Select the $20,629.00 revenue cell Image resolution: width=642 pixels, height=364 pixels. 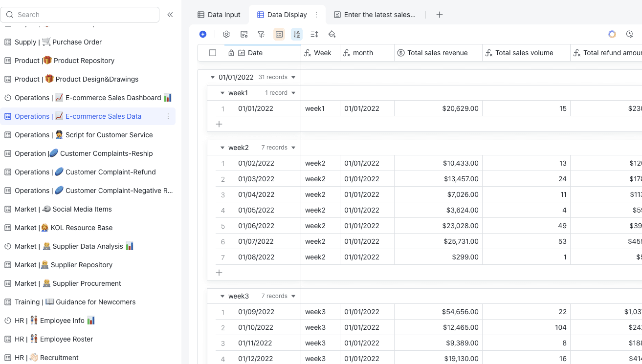click(438, 108)
